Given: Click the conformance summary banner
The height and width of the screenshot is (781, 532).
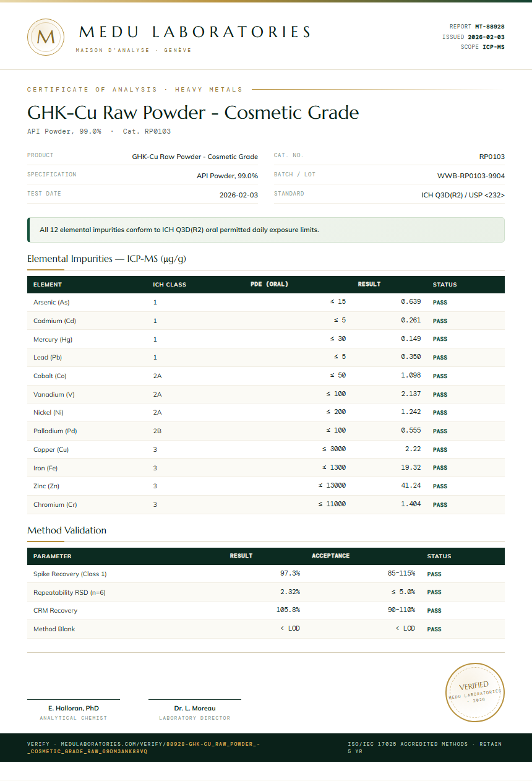Looking at the screenshot, I should click(x=266, y=230).
